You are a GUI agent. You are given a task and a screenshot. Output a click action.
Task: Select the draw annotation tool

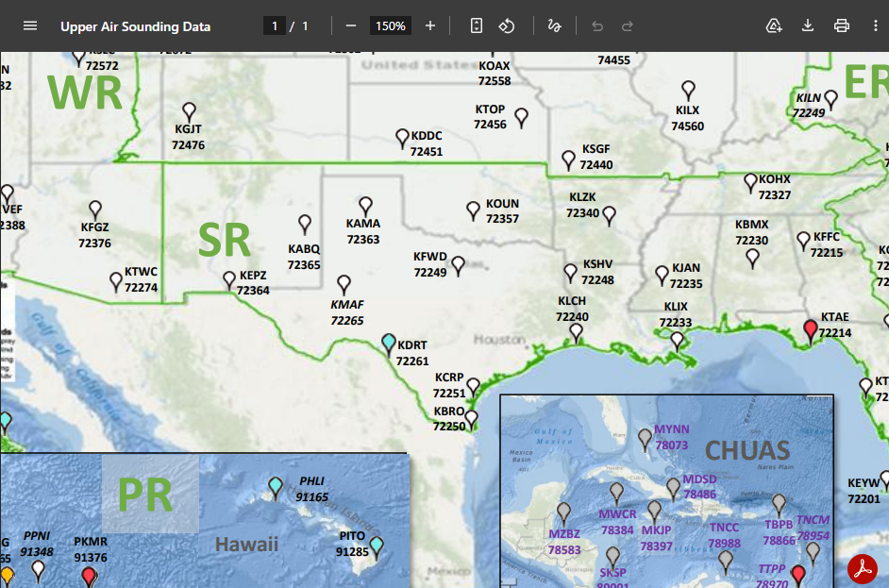click(554, 25)
